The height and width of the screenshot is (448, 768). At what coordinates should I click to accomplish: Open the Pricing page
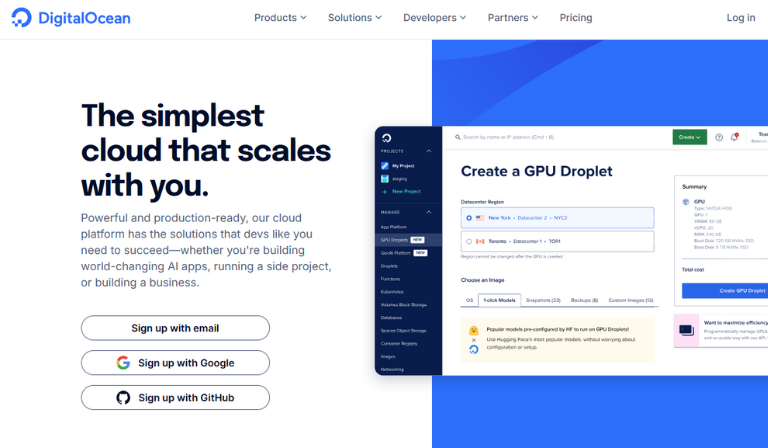coord(576,18)
